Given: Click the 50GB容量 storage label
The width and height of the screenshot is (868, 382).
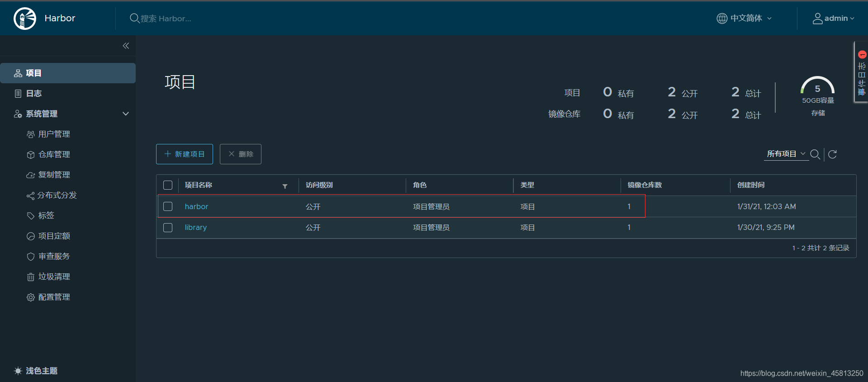Looking at the screenshot, I should [818, 100].
